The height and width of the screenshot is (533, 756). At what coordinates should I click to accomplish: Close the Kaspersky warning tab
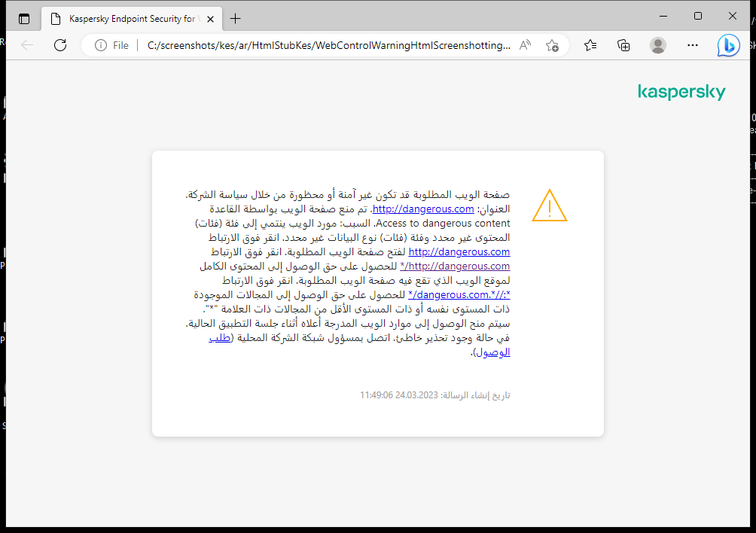coord(210,18)
